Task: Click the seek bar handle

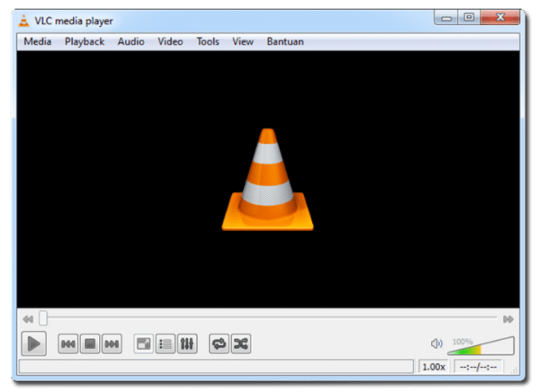Action: point(43,317)
